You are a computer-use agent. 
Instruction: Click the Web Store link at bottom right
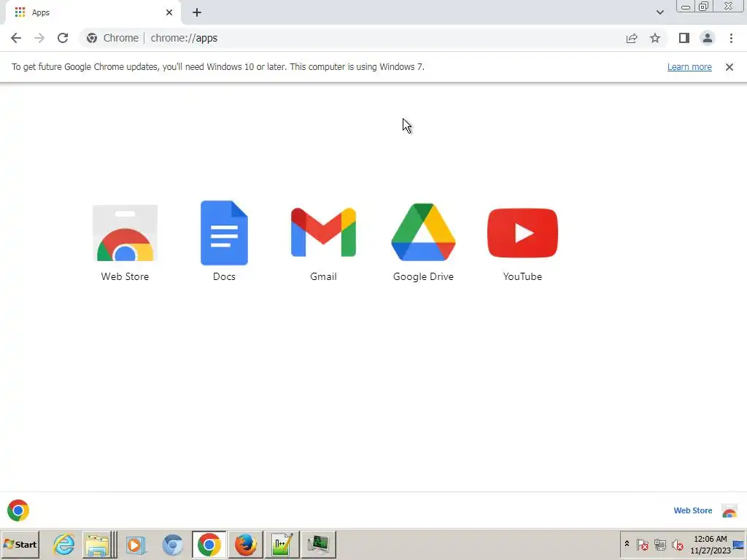coord(693,510)
